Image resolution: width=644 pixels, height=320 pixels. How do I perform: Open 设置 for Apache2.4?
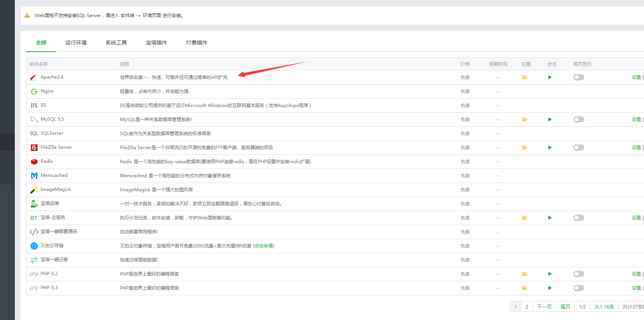point(636,77)
